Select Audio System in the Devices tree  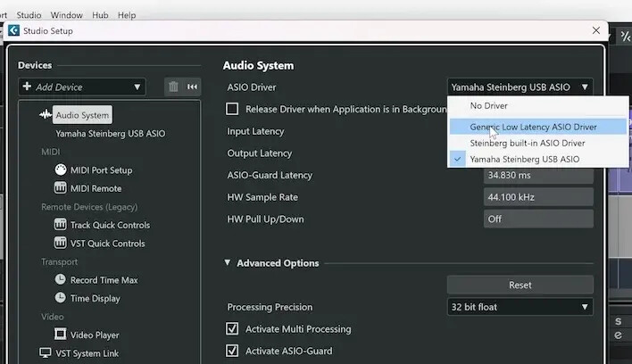tap(82, 115)
